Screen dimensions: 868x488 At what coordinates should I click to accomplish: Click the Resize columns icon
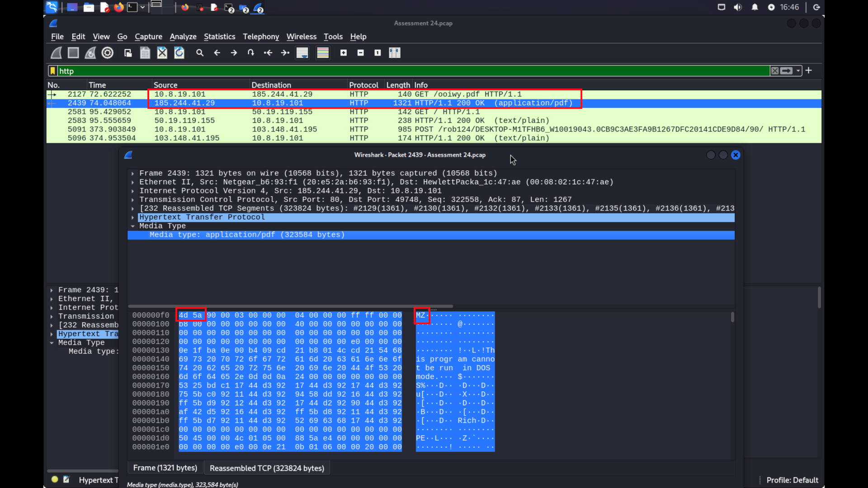395,53
